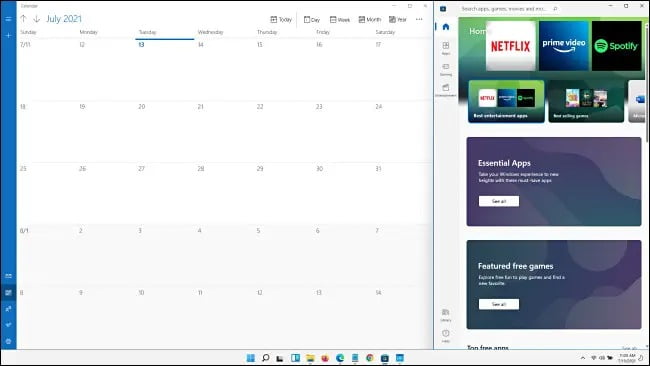Image resolution: width=650 pixels, height=366 pixels.
Task: Click the Microsoft Store logo in title bar
Action: [x=443, y=9]
